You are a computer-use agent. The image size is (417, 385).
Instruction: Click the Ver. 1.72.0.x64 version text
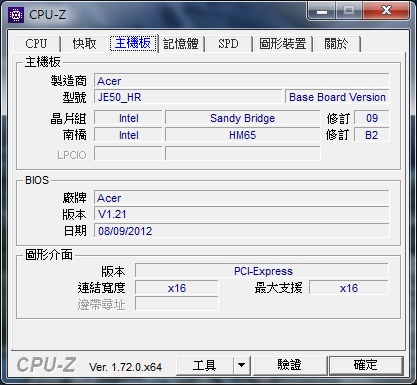[125, 367]
